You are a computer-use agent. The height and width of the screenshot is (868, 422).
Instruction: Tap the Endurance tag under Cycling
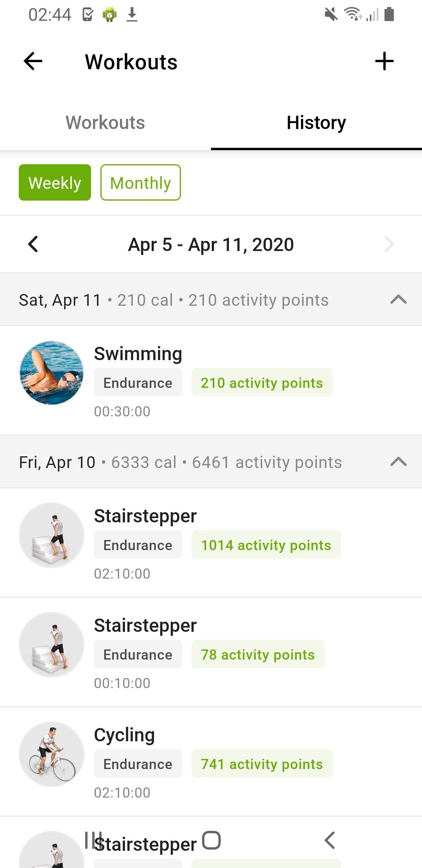tap(138, 764)
